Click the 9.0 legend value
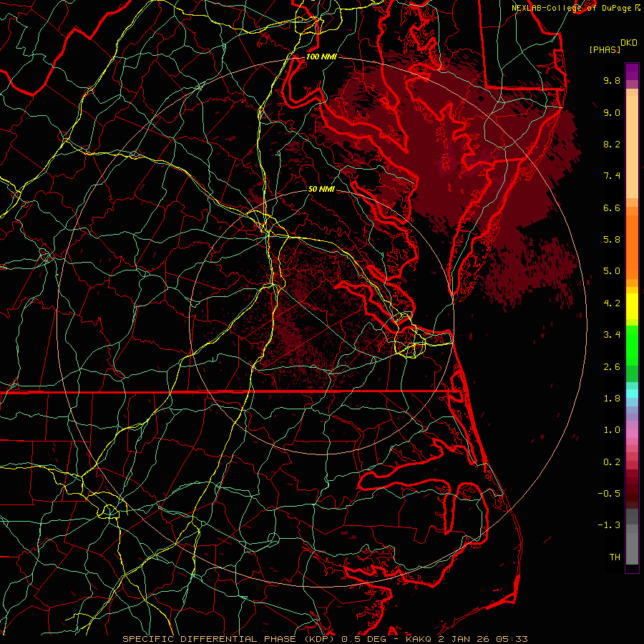 (612, 112)
